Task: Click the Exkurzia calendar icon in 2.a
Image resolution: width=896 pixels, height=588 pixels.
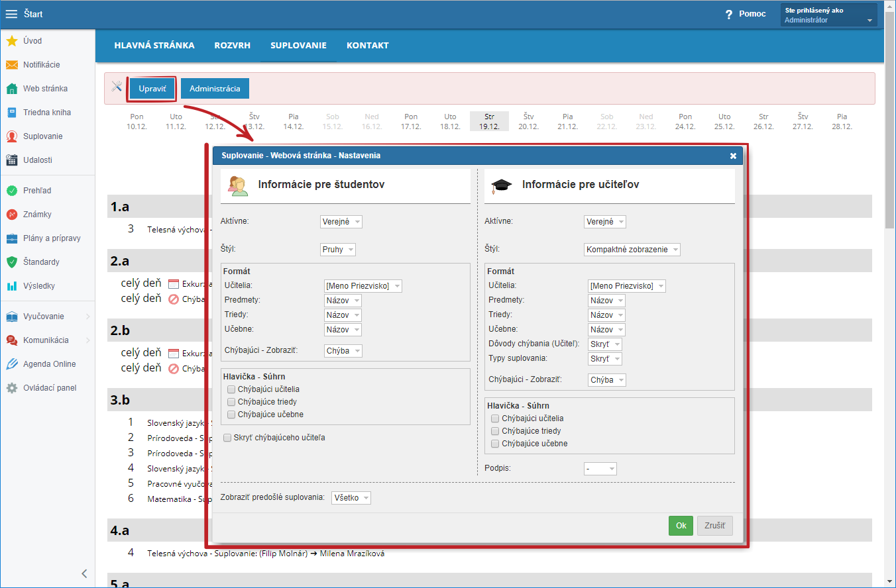Action: pos(174,283)
